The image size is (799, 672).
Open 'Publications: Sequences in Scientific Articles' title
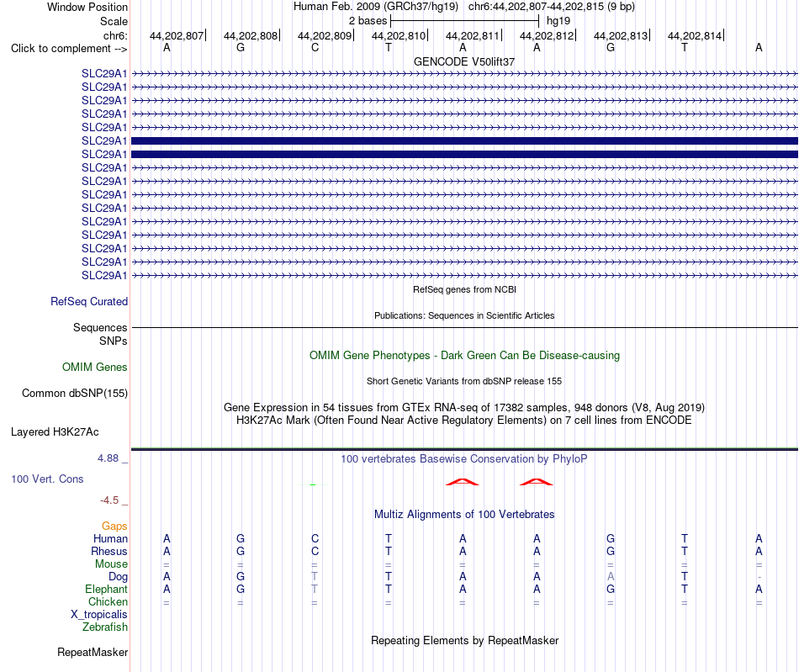(x=464, y=315)
